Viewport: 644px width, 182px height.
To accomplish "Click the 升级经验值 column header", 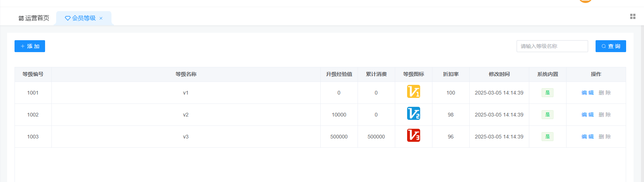I will click(x=339, y=74).
